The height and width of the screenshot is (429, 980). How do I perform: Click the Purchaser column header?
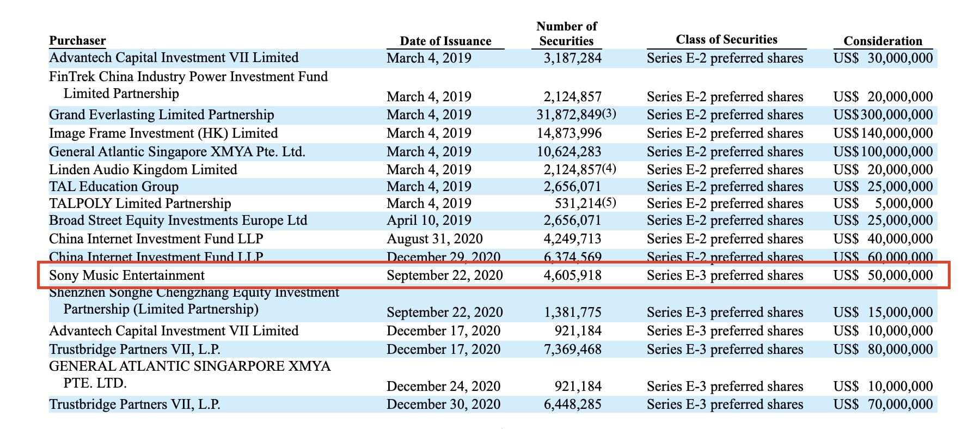(77, 41)
